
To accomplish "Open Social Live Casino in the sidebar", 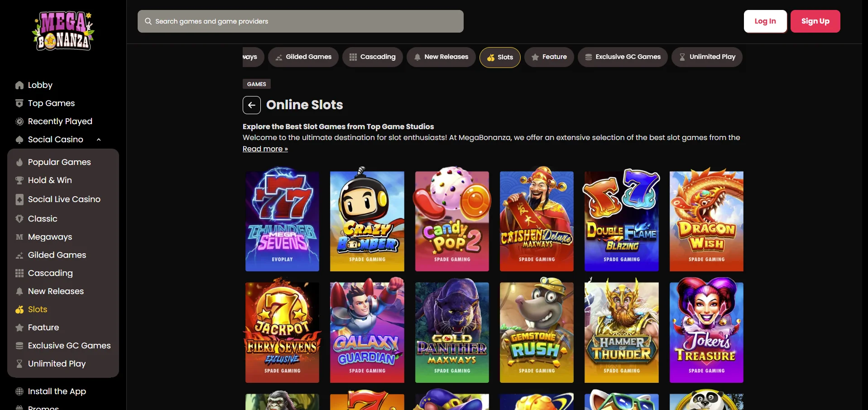I will pos(64,199).
